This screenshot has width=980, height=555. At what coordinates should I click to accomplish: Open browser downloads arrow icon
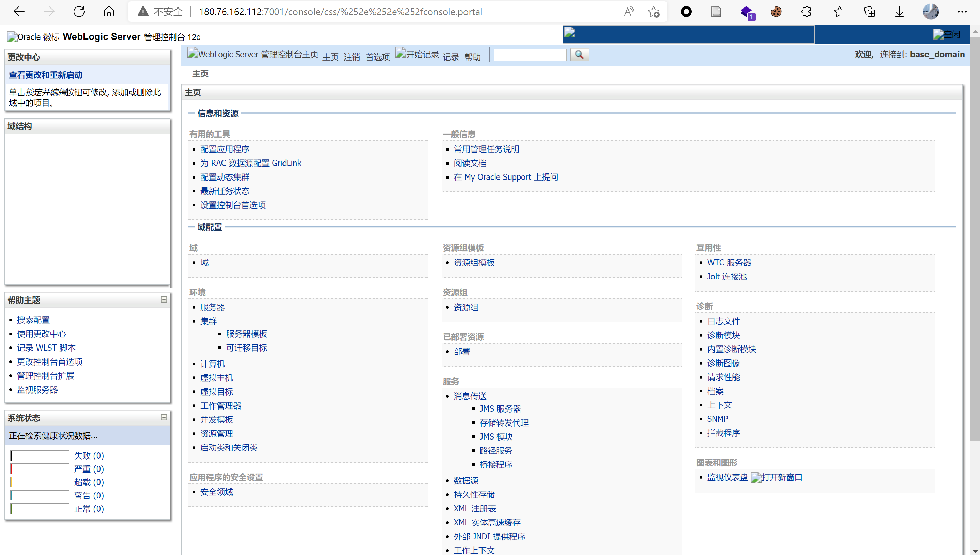coord(899,12)
